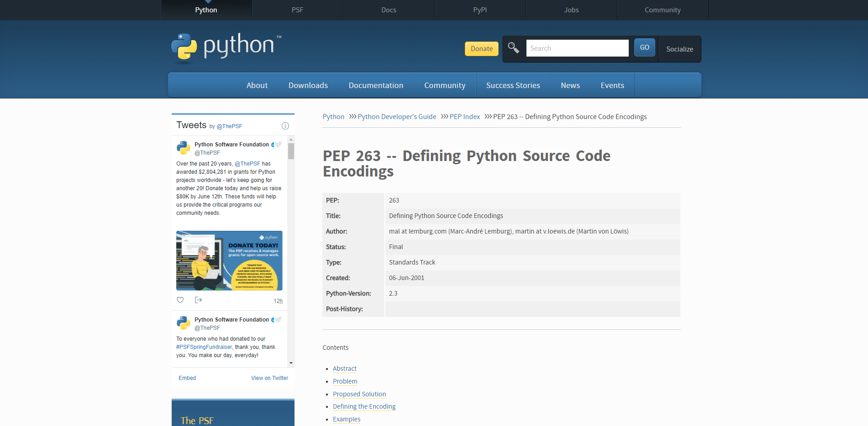Viewport: 868px width, 426px height.
Task: Open the Tweets widget info icon
Action: point(285,126)
